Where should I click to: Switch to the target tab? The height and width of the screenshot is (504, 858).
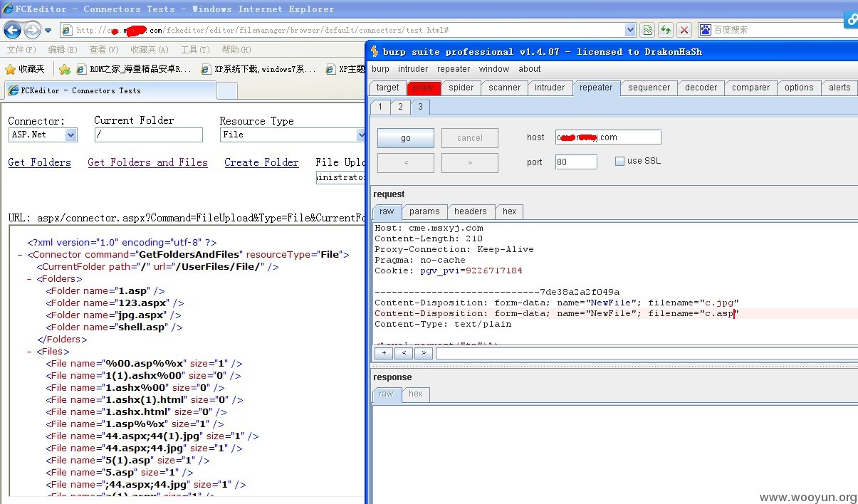pos(387,88)
